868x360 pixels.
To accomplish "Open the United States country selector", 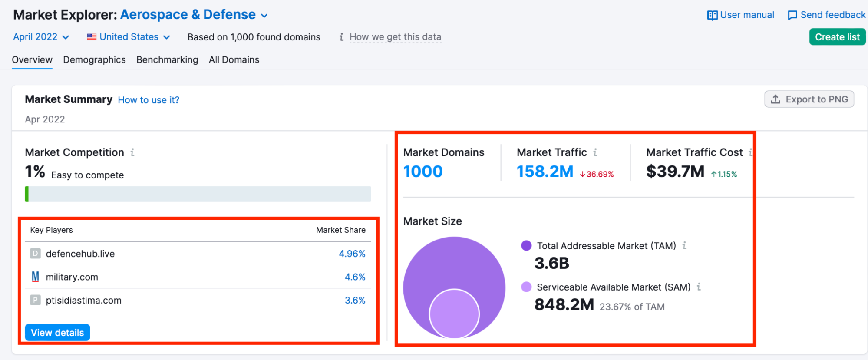I will pyautogui.click(x=129, y=37).
